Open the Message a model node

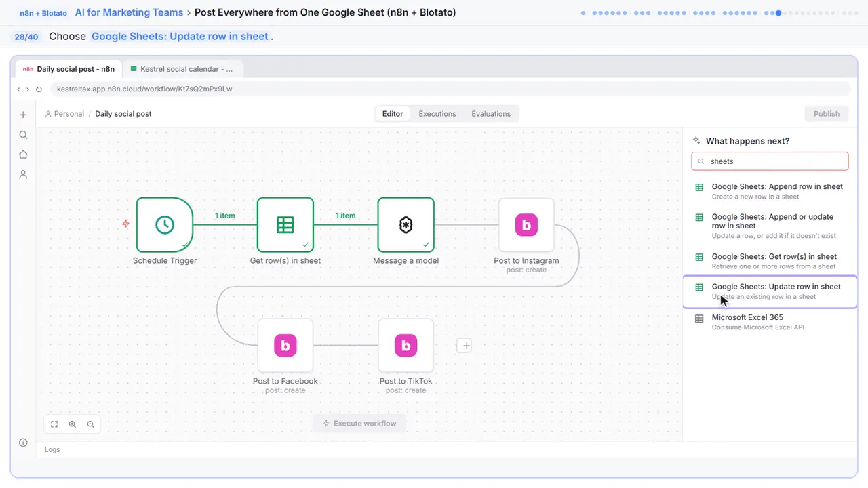coord(406,225)
